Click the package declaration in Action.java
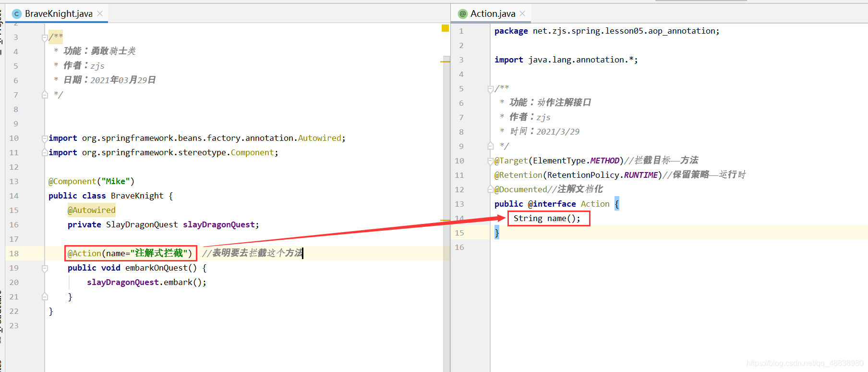868x372 pixels. (x=607, y=31)
